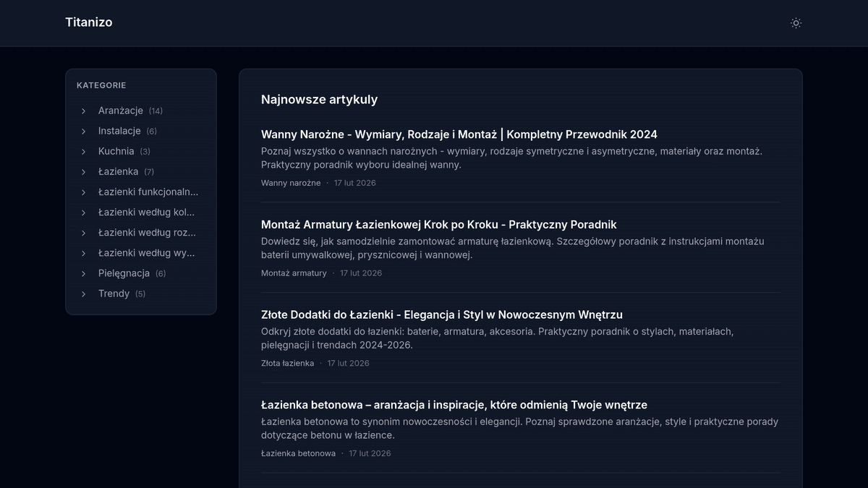Select the Łazienka category link
Screen dimensions: 868x488
click(x=118, y=171)
